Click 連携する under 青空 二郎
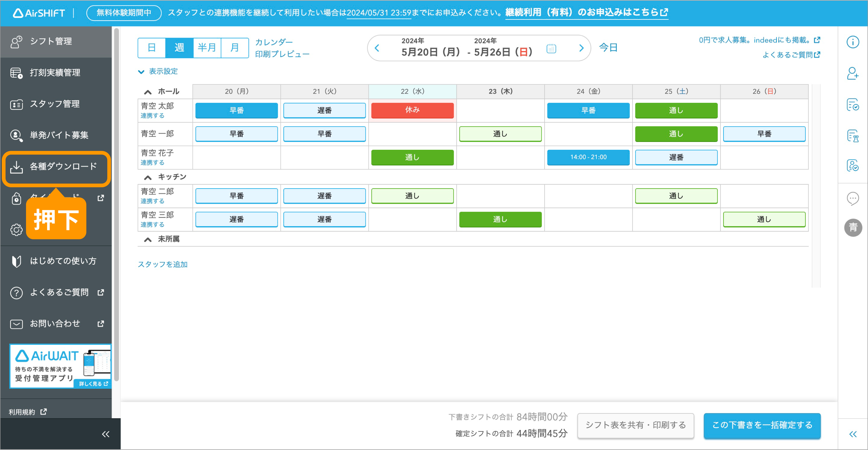The height and width of the screenshot is (450, 868). click(152, 201)
